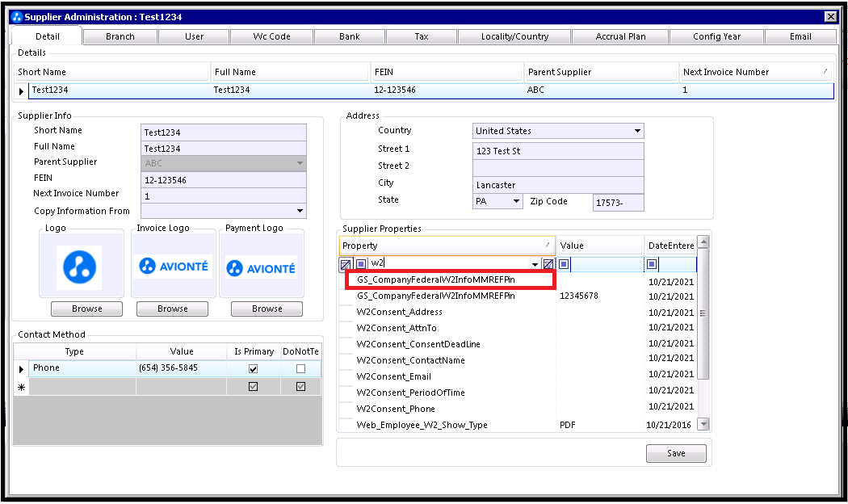Click the Zip Code input field
This screenshot has height=504, width=848.
[x=618, y=202]
